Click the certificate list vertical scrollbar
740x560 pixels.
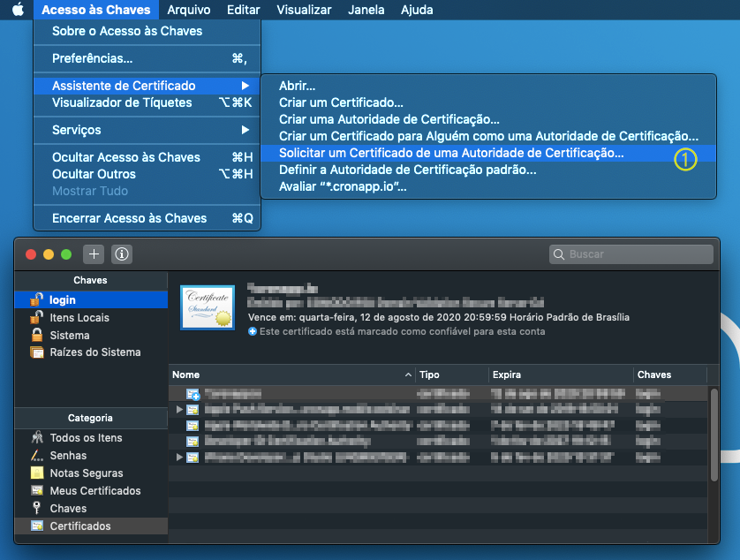[x=714, y=435]
